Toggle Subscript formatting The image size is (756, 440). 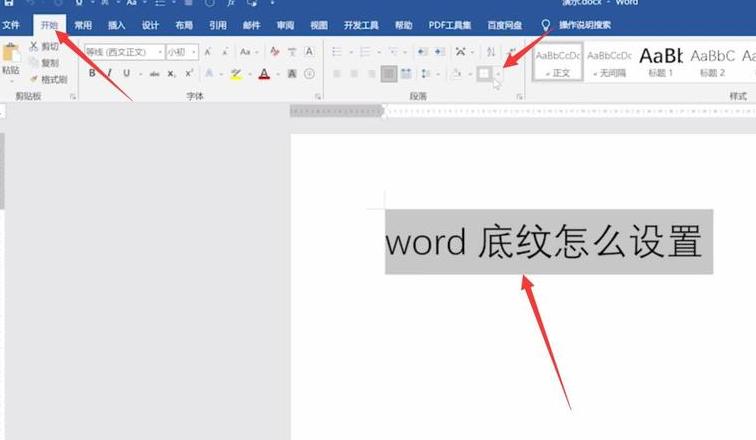pos(171,74)
